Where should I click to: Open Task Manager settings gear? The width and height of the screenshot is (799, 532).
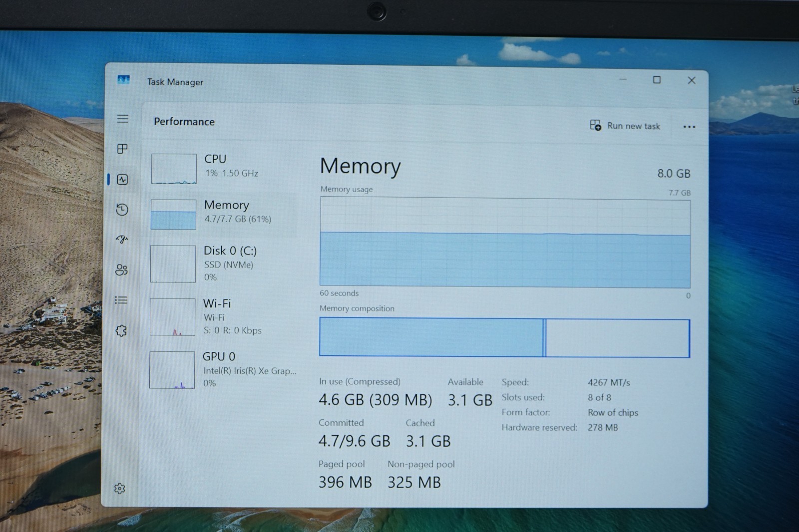tap(119, 489)
